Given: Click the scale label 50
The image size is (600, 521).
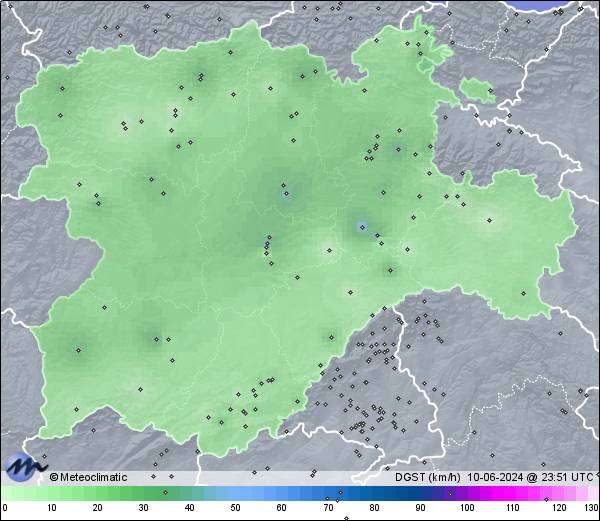Looking at the screenshot, I should tap(235, 508).
